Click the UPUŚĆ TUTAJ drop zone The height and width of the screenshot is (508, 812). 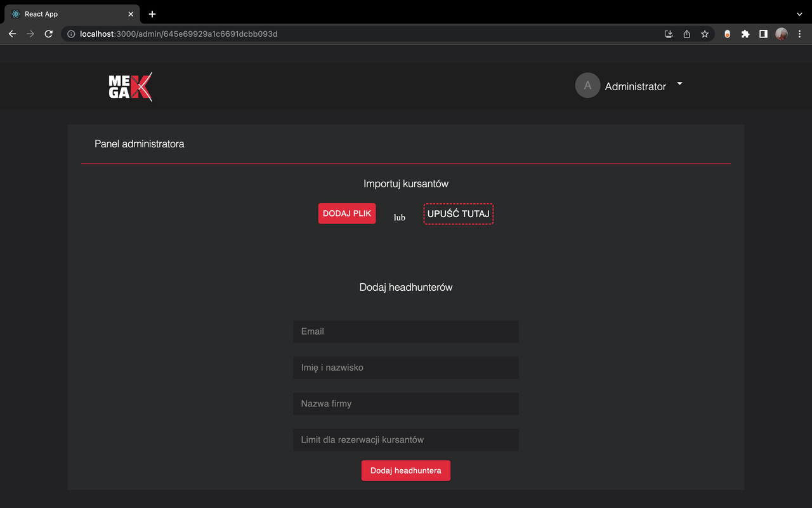click(458, 214)
